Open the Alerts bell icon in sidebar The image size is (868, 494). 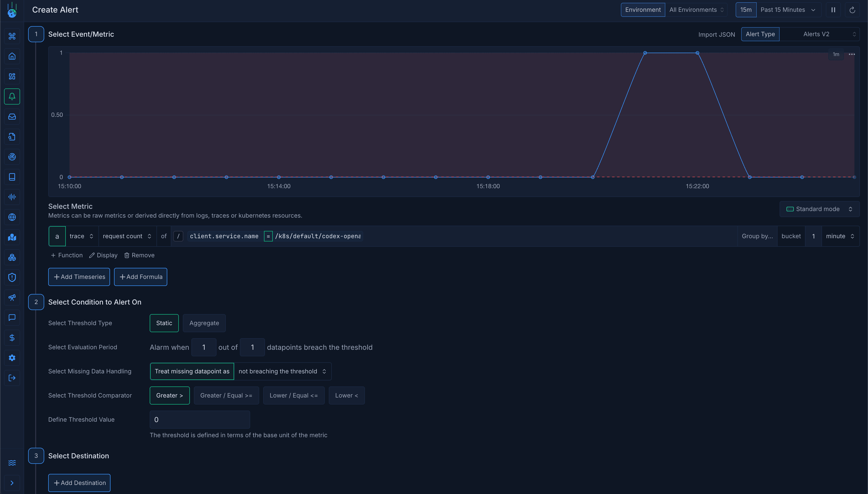(x=12, y=96)
